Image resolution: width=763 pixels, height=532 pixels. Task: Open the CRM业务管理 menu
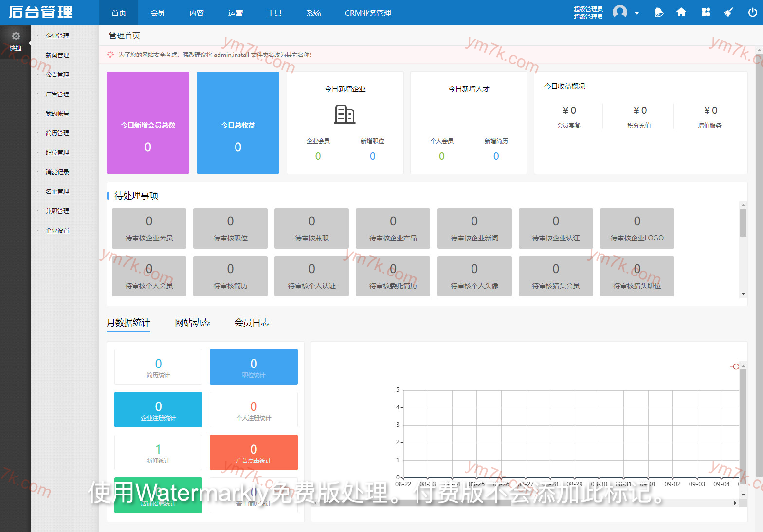(x=368, y=13)
